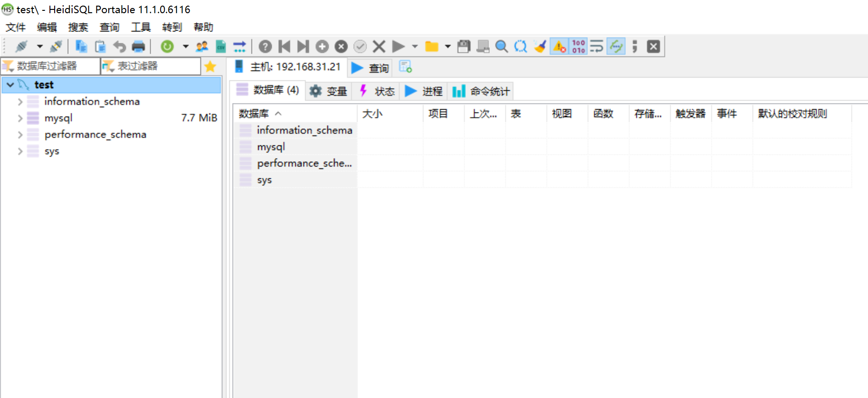Select sys in the database tree
The height and width of the screenshot is (398, 868).
coord(52,151)
